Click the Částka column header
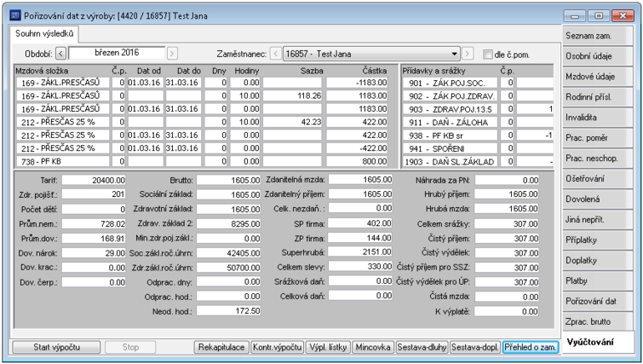The image size is (643, 364). click(374, 71)
